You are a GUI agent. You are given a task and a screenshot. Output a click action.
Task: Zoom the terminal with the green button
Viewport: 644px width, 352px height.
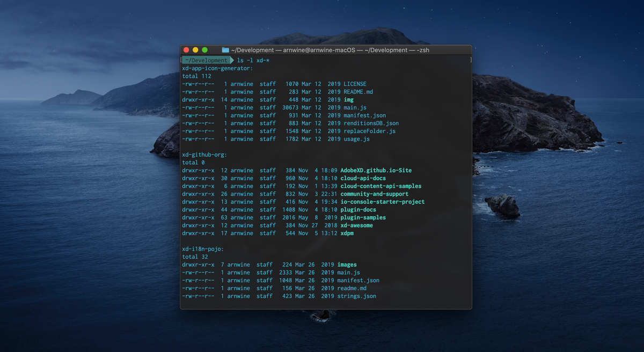(x=204, y=50)
